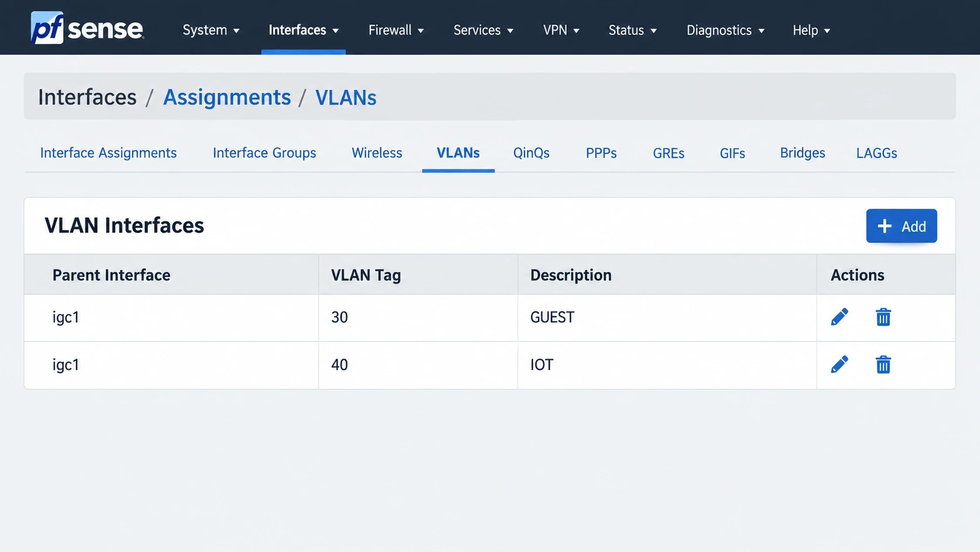
Task: Go to the PPPs tab
Action: pos(601,153)
